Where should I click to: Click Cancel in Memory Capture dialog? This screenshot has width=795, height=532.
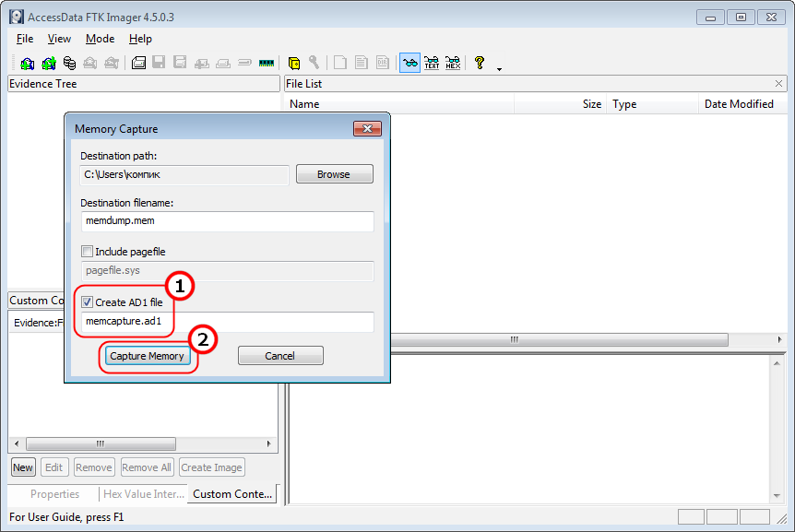point(280,356)
